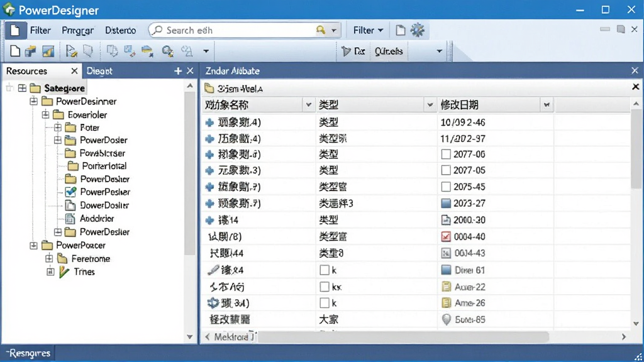Expand the Eowerioler tree node

click(x=45, y=114)
